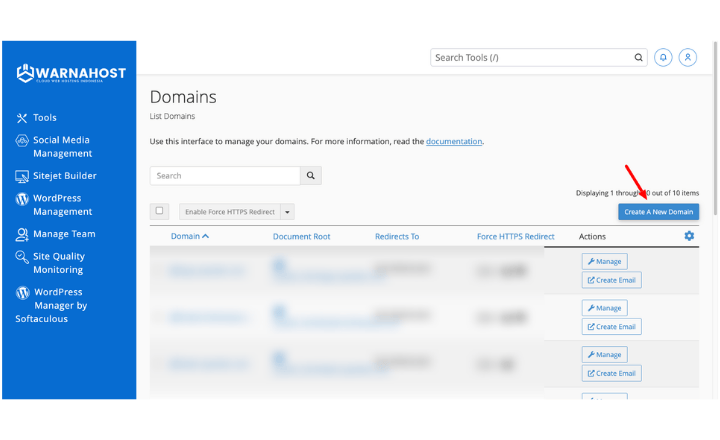Click Manage for the second domain
The image size is (720, 440).
[605, 308]
